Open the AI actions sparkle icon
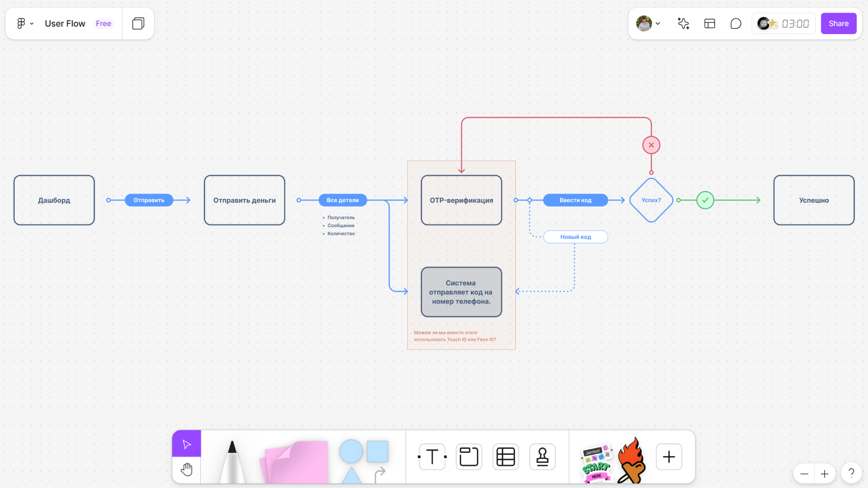This screenshot has height=488, width=868. [x=683, y=23]
